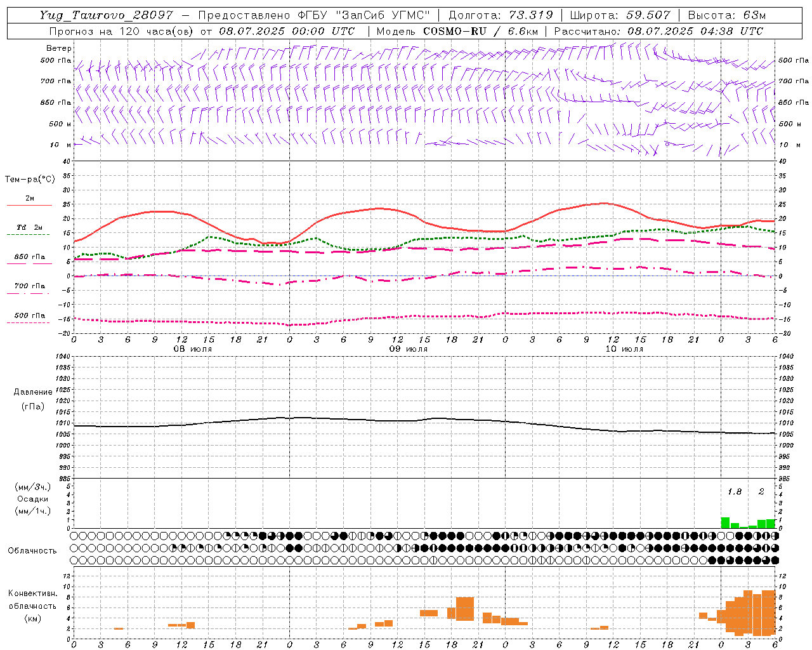Click the (мм/3ч.) unit label
812x650 pixels.
[x=32, y=487]
